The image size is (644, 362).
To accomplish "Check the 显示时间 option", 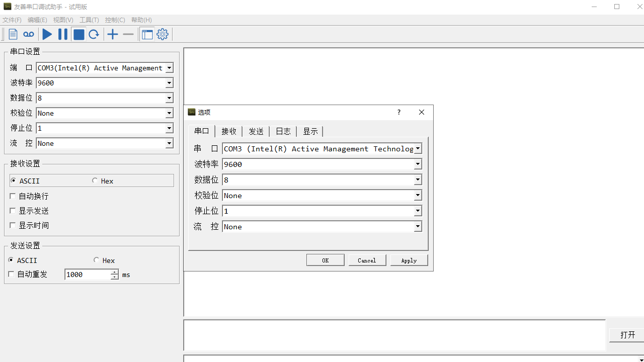I will 13,225.
